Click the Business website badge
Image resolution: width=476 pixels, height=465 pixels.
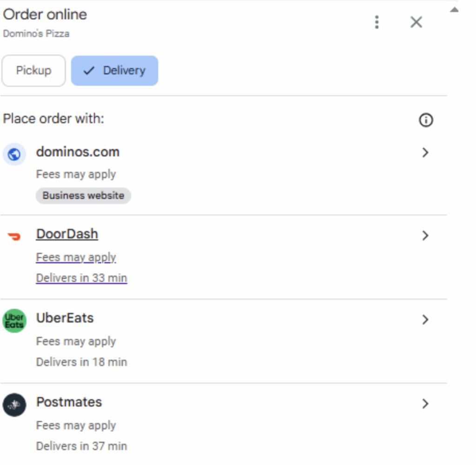pyautogui.click(x=83, y=196)
